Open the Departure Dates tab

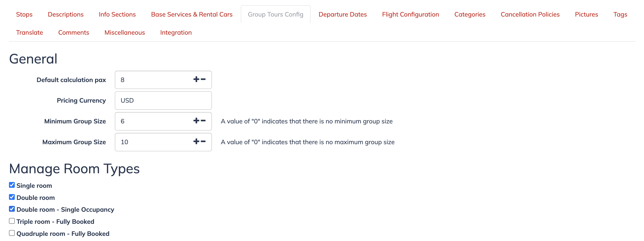pos(343,15)
